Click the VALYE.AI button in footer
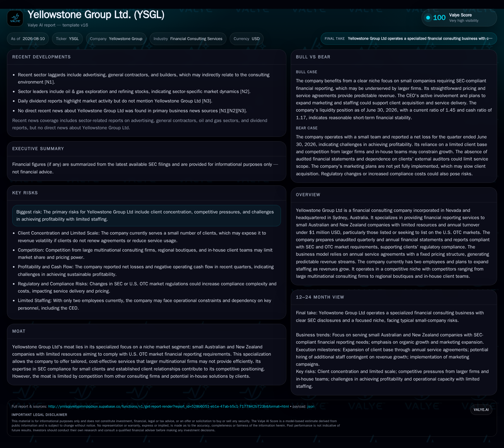Image resolution: width=504 pixels, height=448 pixels. pos(481,410)
